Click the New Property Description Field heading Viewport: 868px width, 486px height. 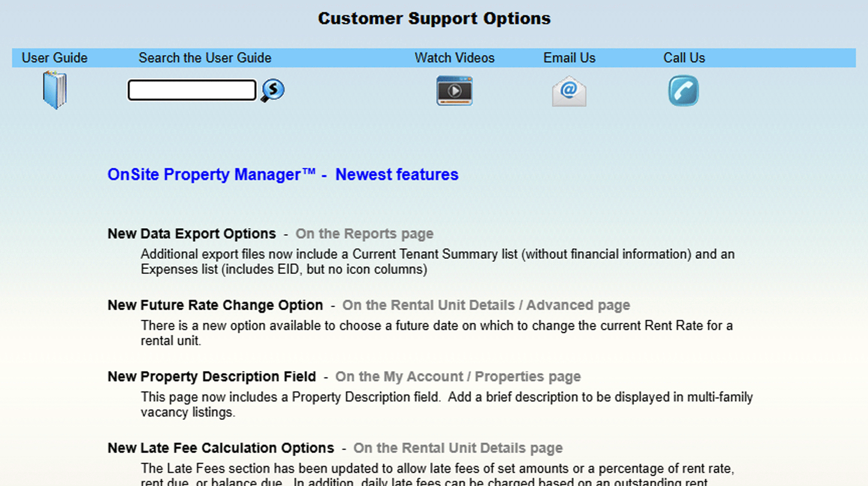coord(211,377)
